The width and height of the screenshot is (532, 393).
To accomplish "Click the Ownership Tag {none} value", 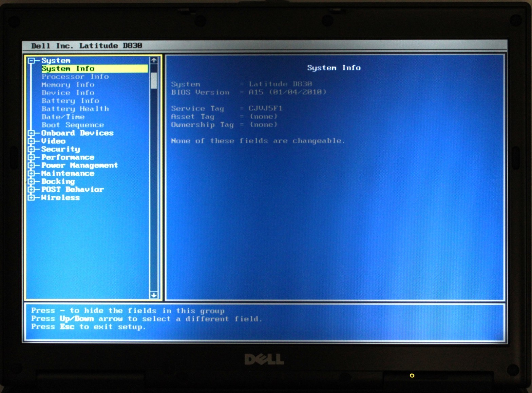I will coord(264,125).
